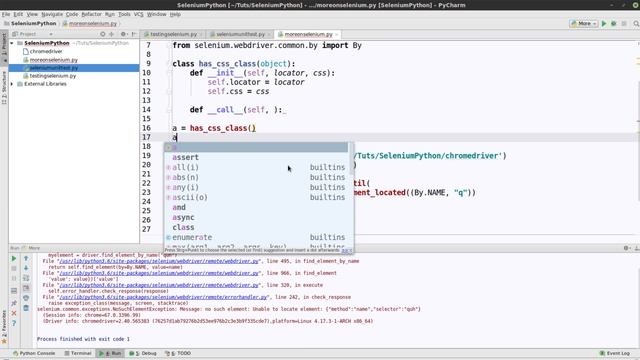640x360 pixels.
Task: Click restore layout icon in Run panel
Action: [13, 291]
